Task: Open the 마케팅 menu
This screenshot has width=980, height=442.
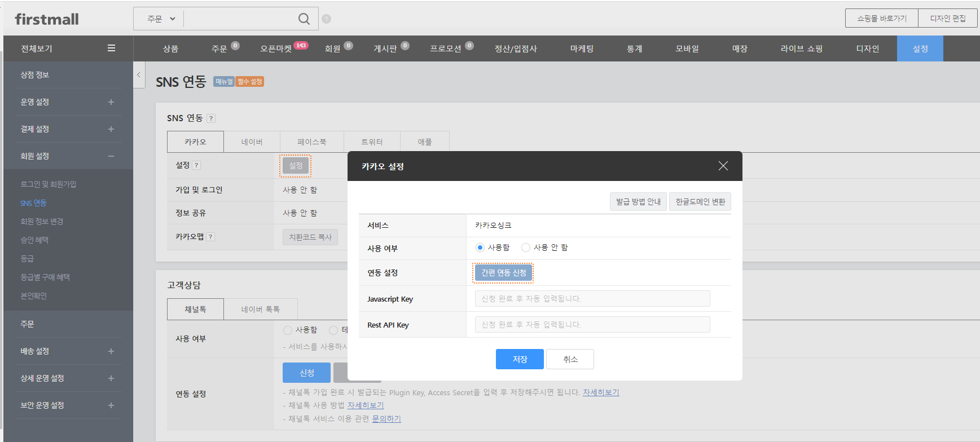Action: tap(582, 49)
